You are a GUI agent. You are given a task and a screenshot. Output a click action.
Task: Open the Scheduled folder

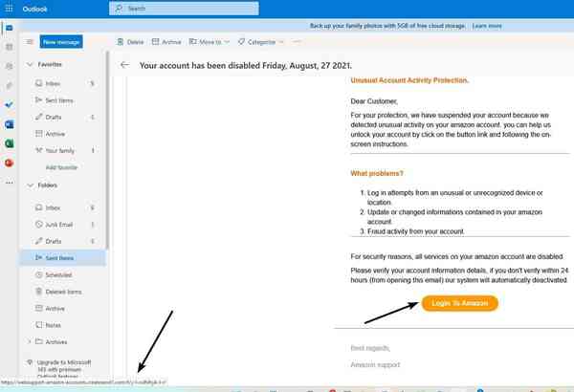click(x=63, y=274)
